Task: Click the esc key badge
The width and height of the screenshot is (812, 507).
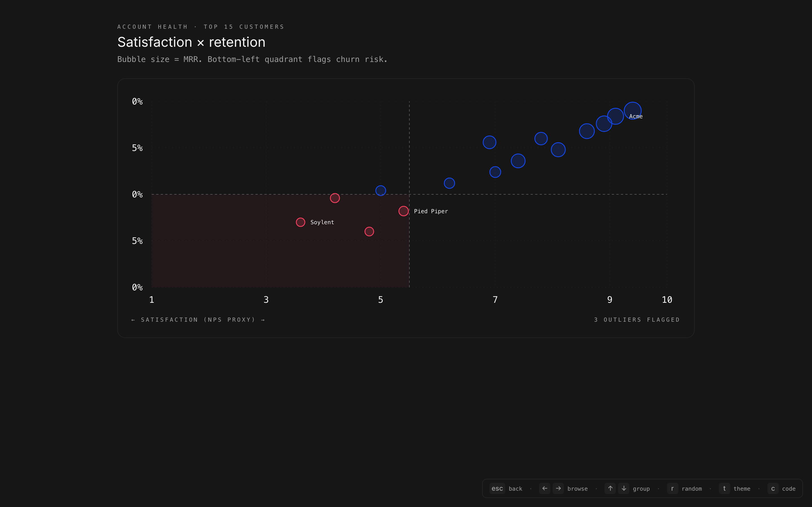Action: [x=497, y=489]
